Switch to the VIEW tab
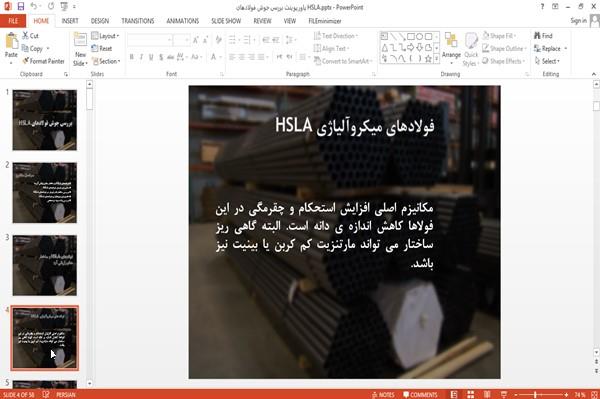 290,21
